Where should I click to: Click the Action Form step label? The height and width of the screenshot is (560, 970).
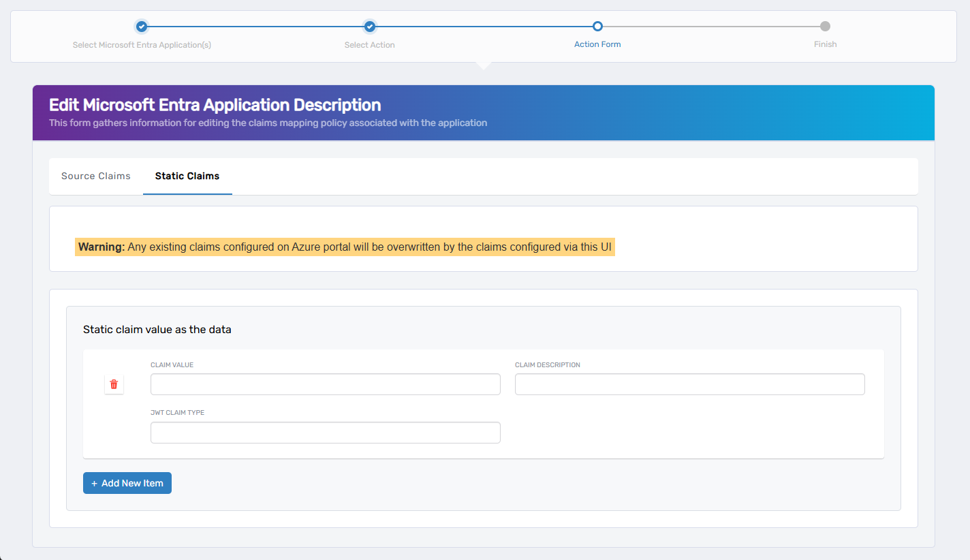click(597, 44)
